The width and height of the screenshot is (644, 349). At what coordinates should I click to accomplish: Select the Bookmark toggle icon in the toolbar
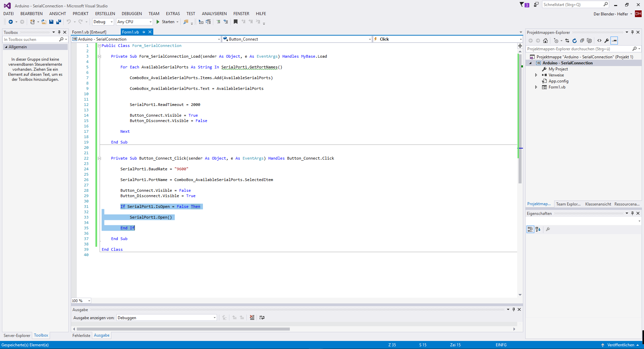coord(235,22)
